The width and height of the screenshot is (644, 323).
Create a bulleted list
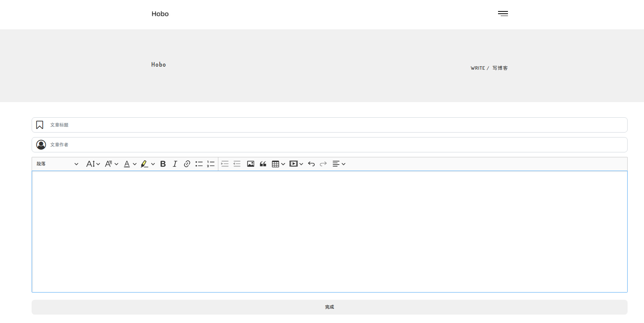[199, 164]
